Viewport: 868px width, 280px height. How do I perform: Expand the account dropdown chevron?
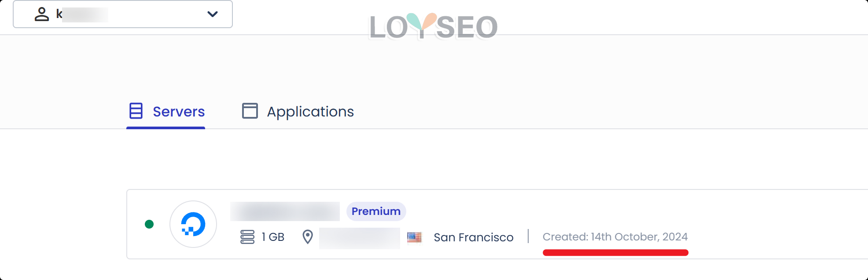(x=212, y=14)
